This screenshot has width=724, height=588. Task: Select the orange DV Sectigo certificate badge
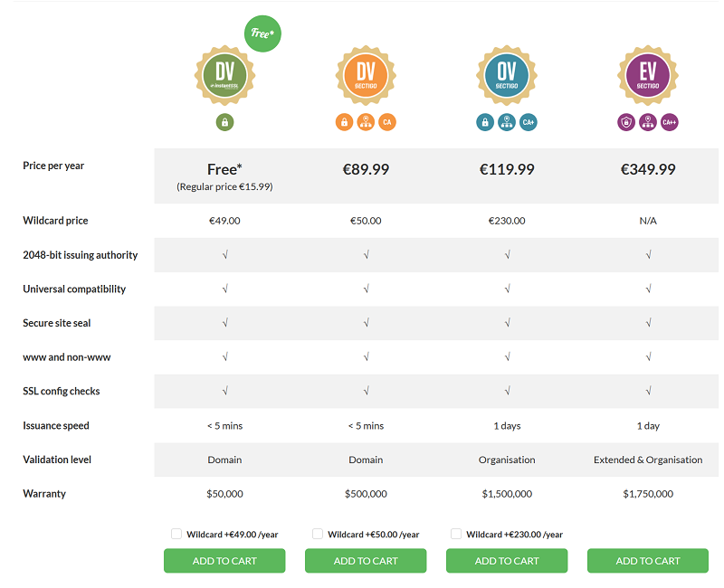click(366, 76)
